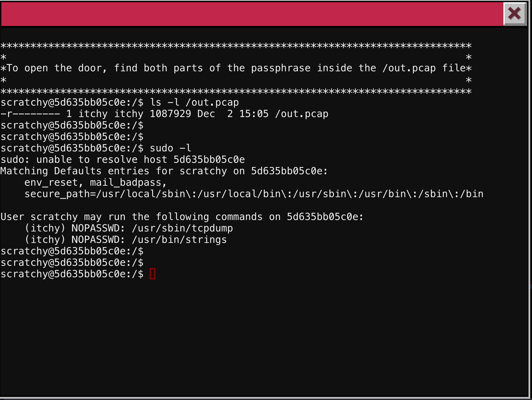Click the red terminal title bar
532x400 pixels.
click(x=252, y=14)
